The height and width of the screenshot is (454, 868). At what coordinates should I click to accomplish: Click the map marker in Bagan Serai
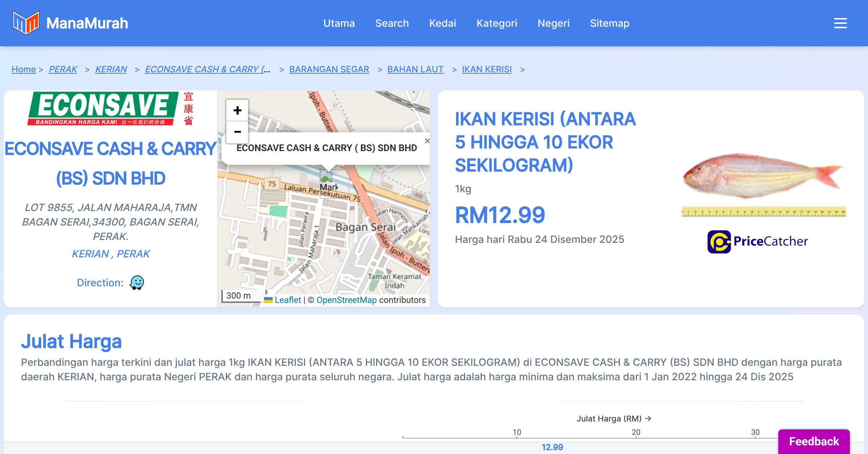pyautogui.click(x=327, y=177)
